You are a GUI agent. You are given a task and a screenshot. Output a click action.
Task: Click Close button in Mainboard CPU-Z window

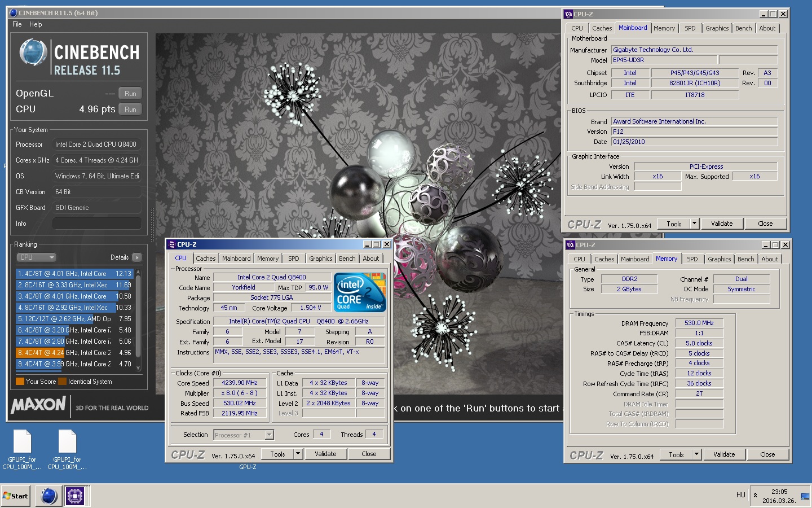(x=765, y=224)
